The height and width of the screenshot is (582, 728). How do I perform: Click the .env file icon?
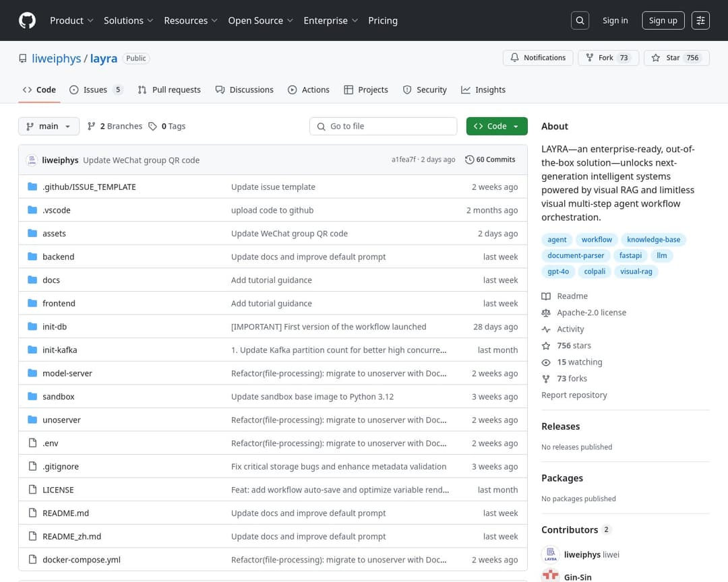[32, 443]
